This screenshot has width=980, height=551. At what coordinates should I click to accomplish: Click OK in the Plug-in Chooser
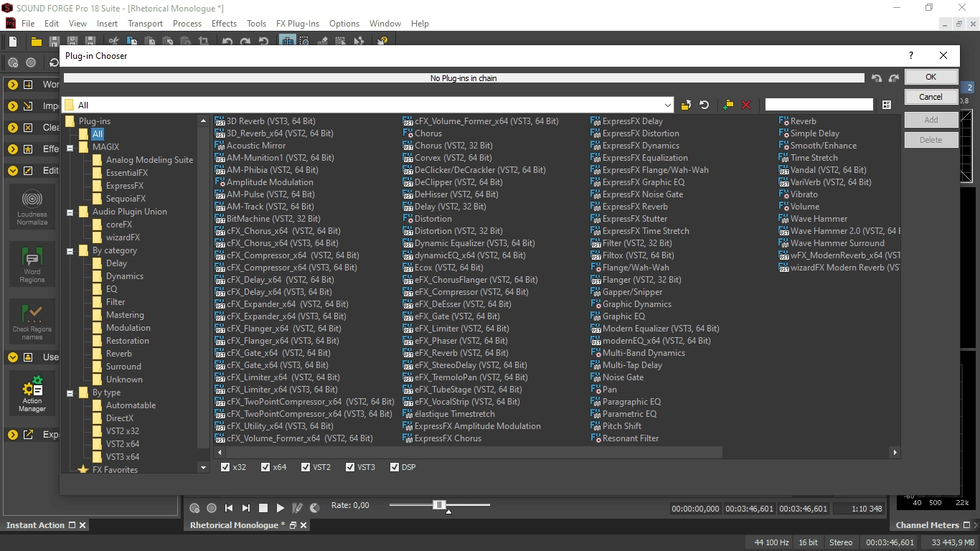click(x=930, y=77)
